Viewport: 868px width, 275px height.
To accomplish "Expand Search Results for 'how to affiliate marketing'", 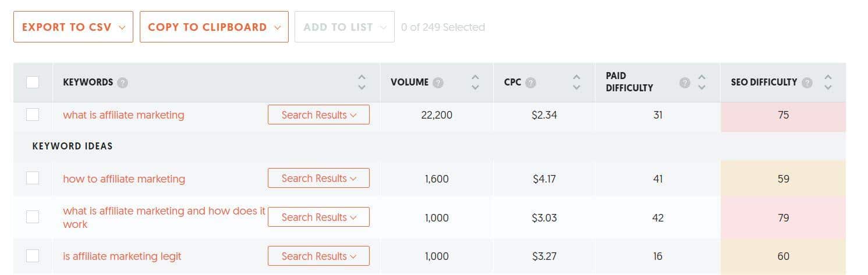I will 318,178.
